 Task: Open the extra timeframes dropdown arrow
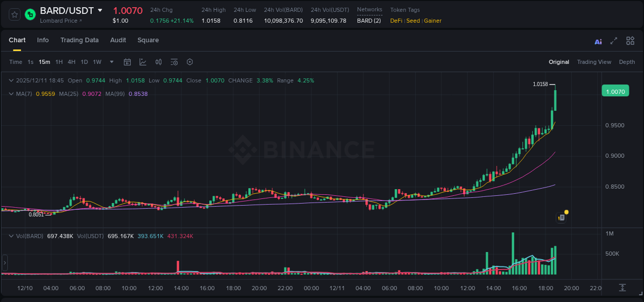pos(111,61)
